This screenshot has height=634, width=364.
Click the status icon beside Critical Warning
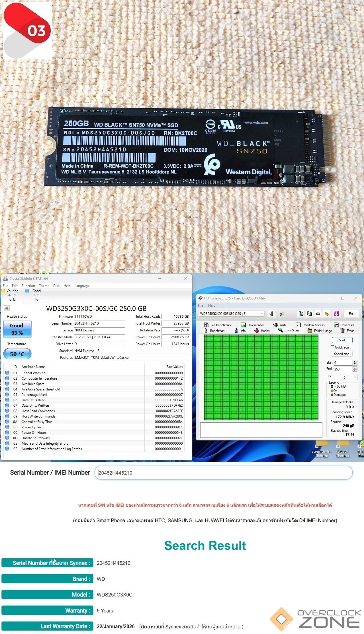pos(7,373)
